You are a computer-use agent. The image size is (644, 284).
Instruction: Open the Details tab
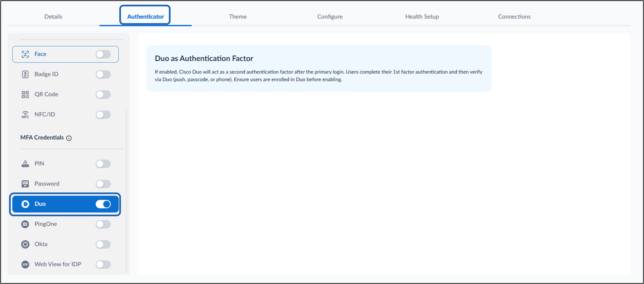coord(53,16)
